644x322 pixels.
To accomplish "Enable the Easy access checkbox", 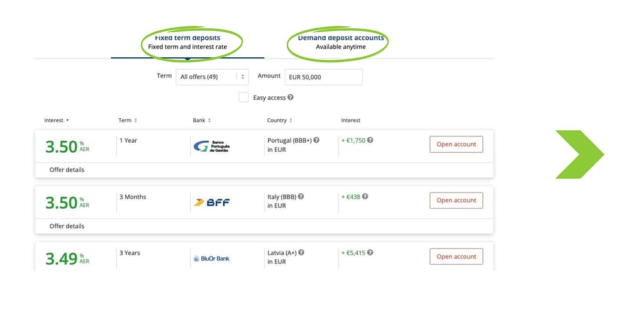I will [x=243, y=97].
